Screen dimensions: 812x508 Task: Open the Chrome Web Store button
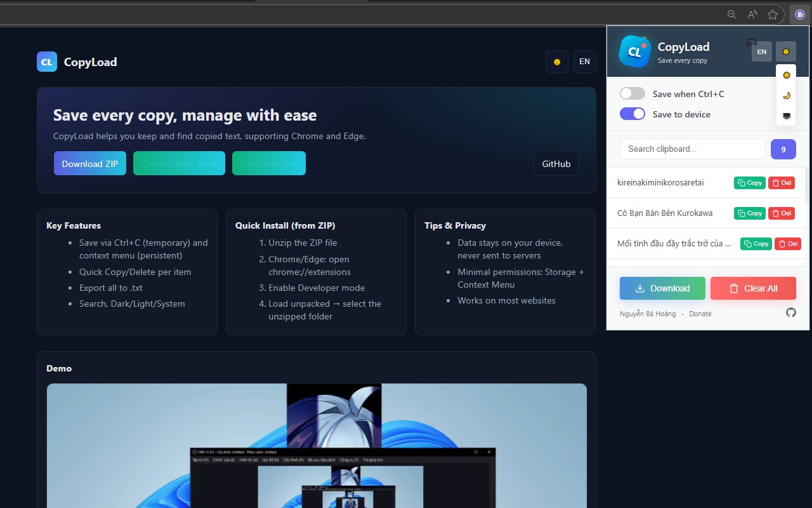coord(179,163)
